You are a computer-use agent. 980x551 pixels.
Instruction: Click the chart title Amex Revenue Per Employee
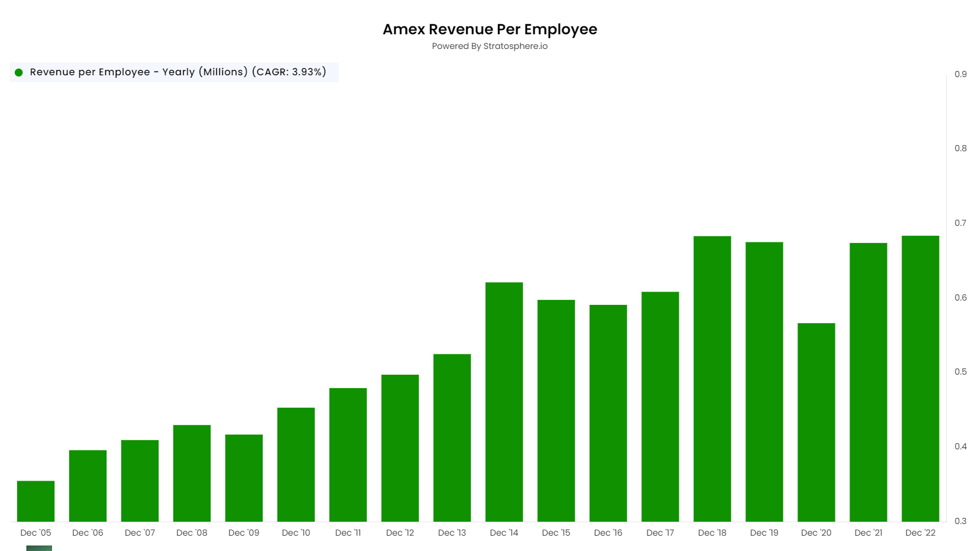[x=490, y=29]
